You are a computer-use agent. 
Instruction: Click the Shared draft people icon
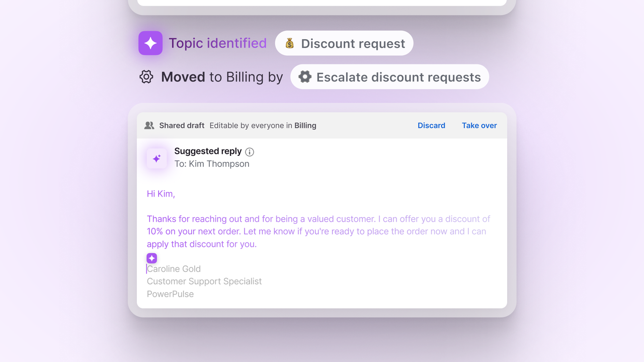pos(149,126)
